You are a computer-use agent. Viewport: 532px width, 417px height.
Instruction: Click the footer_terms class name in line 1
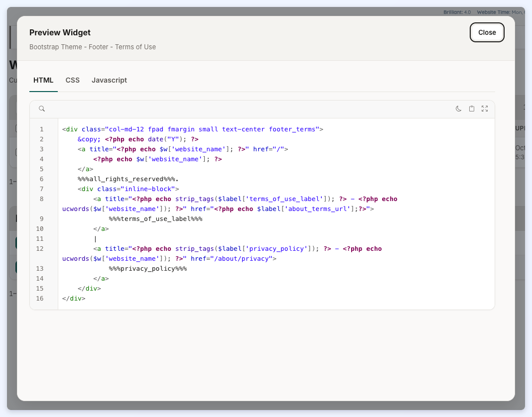point(292,129)
